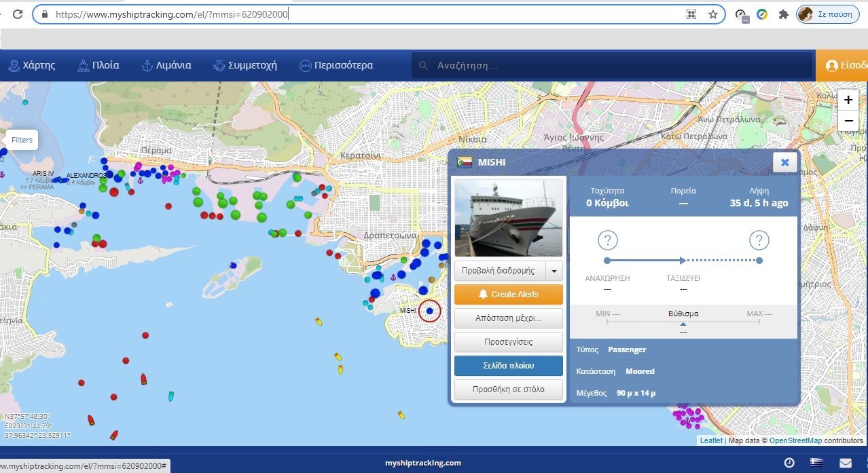The height and width of the screenshot is (473, 868).
Task: Click the Αναζήτηση search field
Action: tap(611, 66)
